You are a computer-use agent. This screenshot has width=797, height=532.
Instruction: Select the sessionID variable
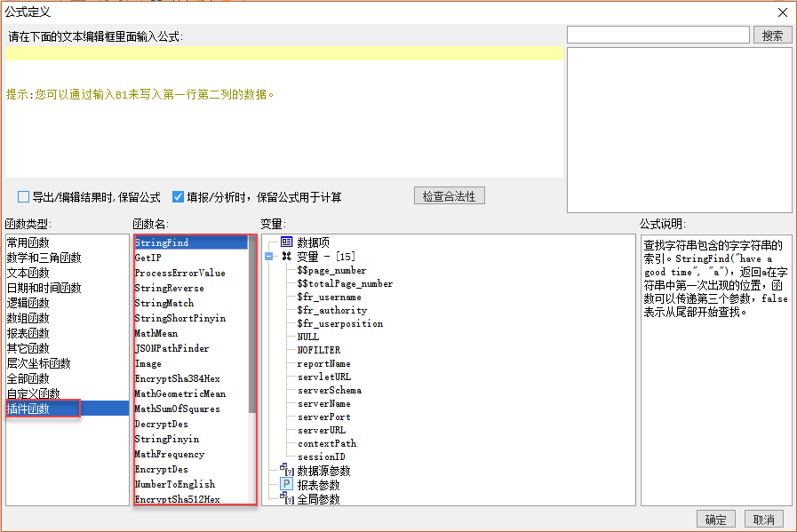point(322,457)
